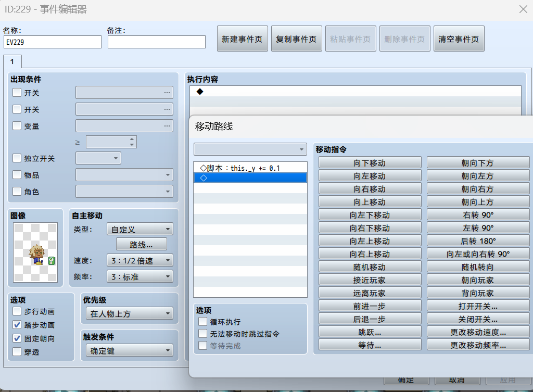Select the first ◆ command line in 执行内容
Image resolution: width=533 pixels, height=392 pixels.
tap(355, 92)
